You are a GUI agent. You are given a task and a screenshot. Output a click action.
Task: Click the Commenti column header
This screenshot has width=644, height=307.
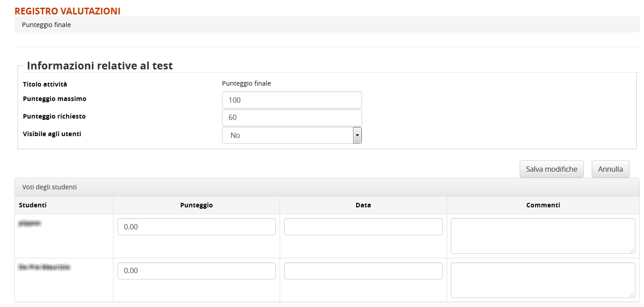tap(543, 205)
